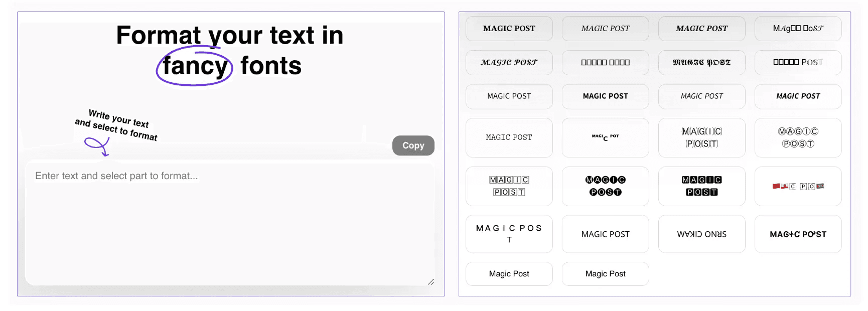The height and width of the screenshot is (311, 868).
Task: Pick the black filled square letters style
Action: [x=701, y=186]
